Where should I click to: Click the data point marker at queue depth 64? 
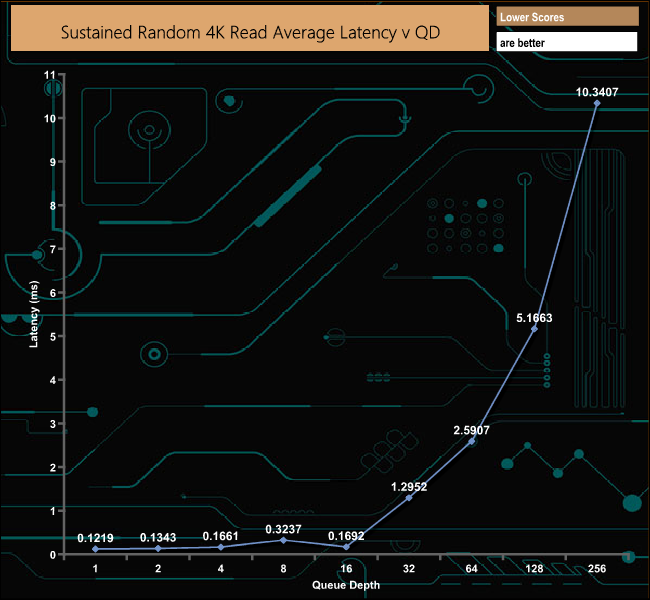[472, 441]
